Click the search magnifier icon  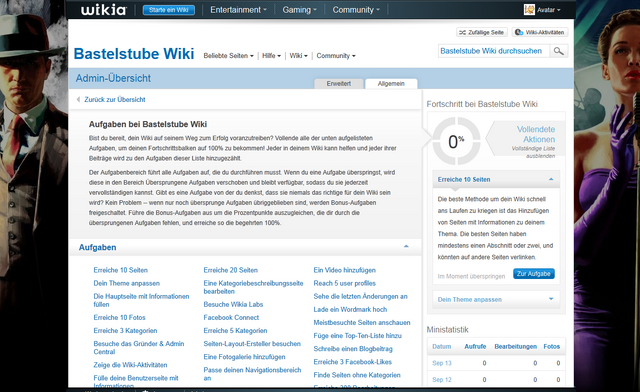(558, 51)
